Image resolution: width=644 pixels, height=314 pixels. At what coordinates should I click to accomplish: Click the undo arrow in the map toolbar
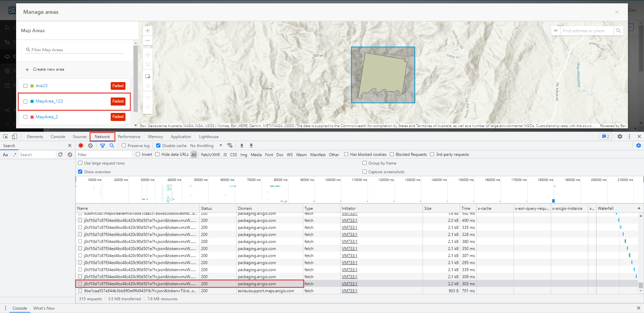148,97
